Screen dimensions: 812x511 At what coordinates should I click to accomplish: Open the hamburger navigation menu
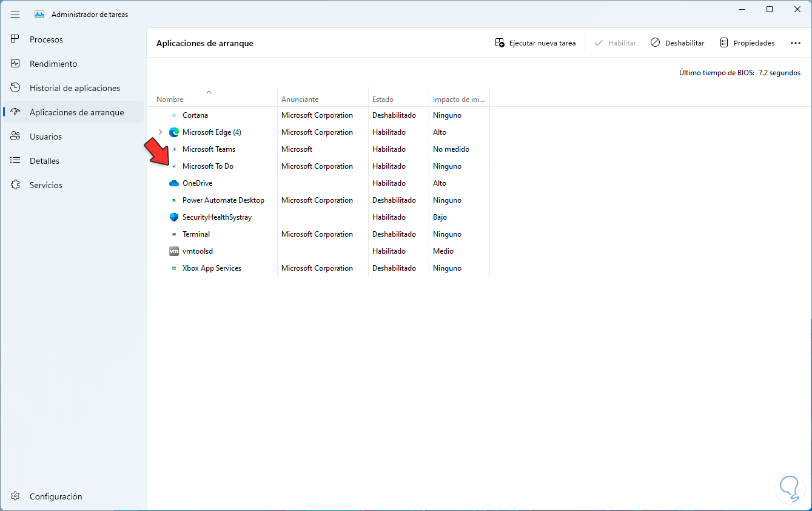(x=15, y=15)
